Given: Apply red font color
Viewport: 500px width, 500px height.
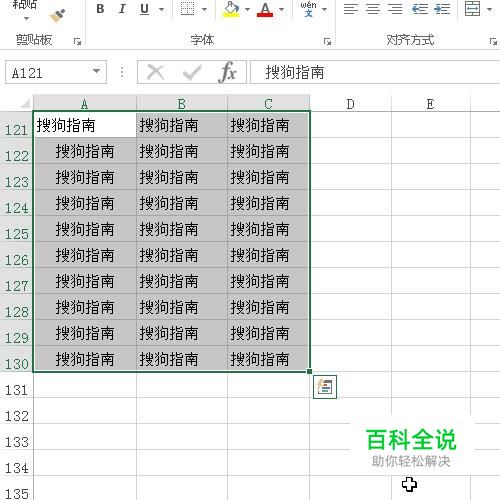Looking at the screenshot, I should pos(265,9).
